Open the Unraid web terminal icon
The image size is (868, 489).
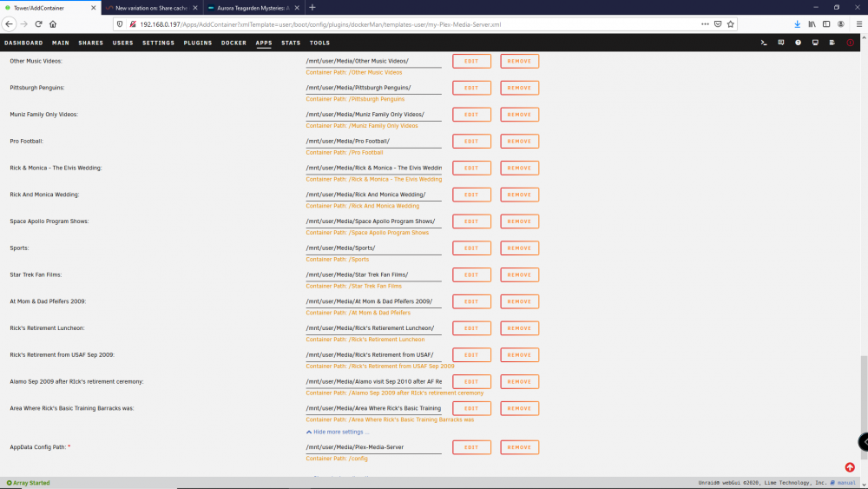764,43
